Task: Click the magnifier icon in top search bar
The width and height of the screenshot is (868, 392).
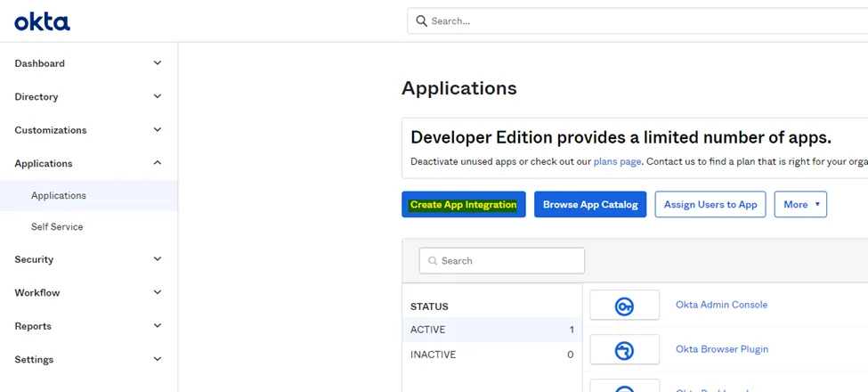Action: point(421,21)
